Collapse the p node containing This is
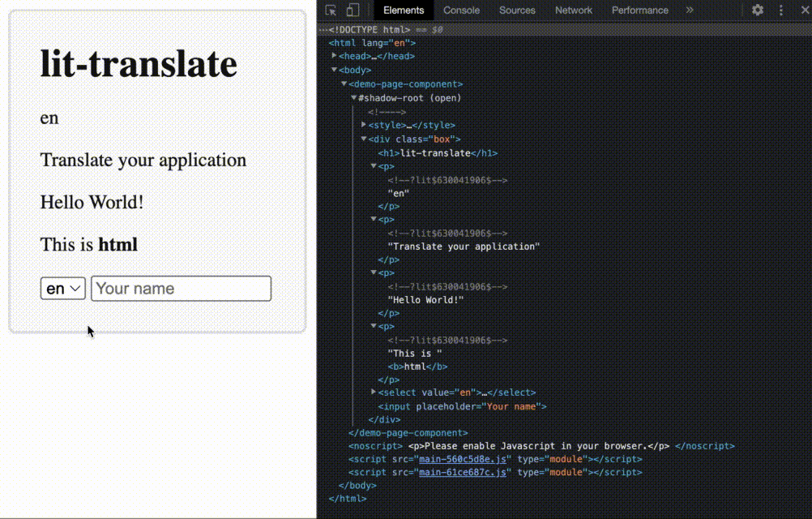The image size is (812, 519). [374, 326]
